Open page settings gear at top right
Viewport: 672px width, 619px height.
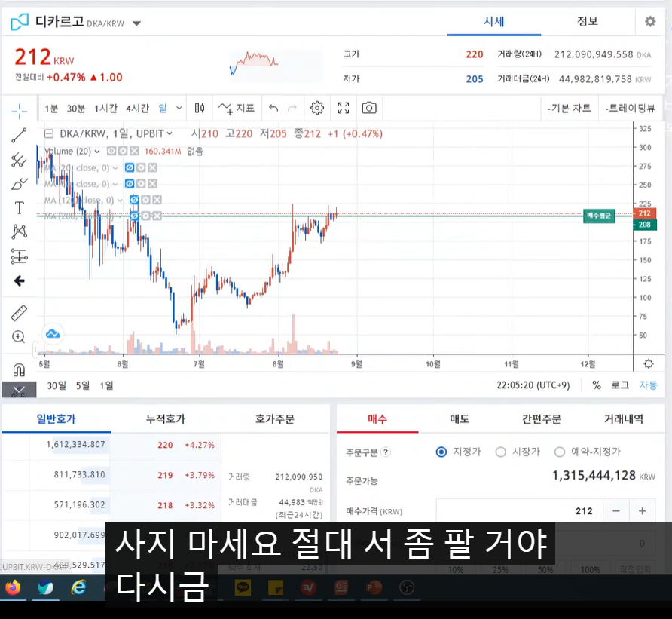pos(650,21)
